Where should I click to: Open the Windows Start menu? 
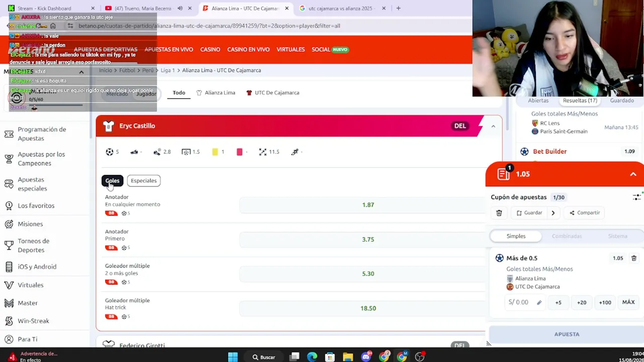click(232, 357)
